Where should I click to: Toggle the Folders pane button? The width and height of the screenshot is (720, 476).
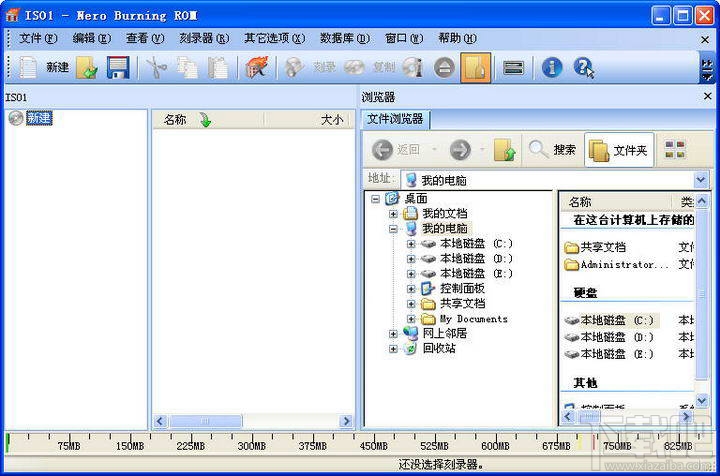click(619, 150)
